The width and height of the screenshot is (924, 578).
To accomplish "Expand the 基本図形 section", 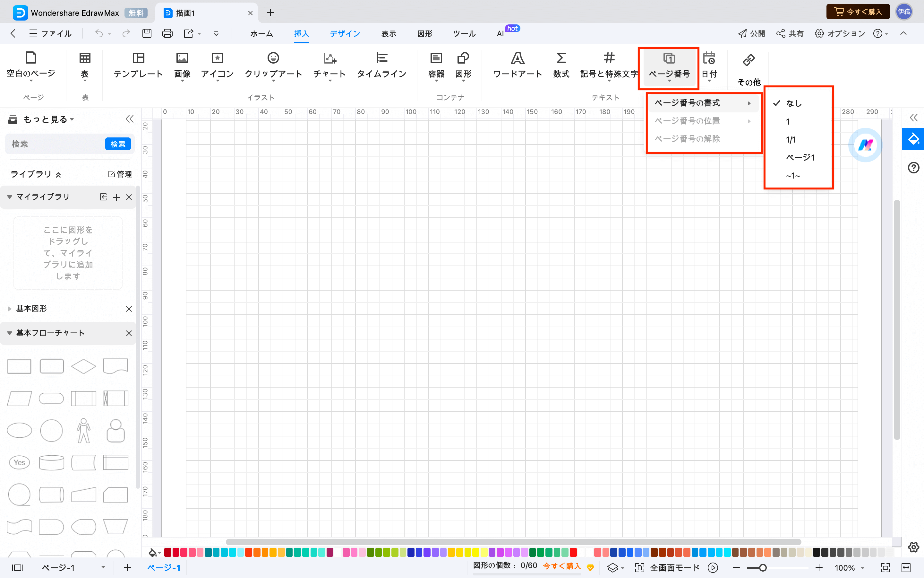I will tap(10, 309).
